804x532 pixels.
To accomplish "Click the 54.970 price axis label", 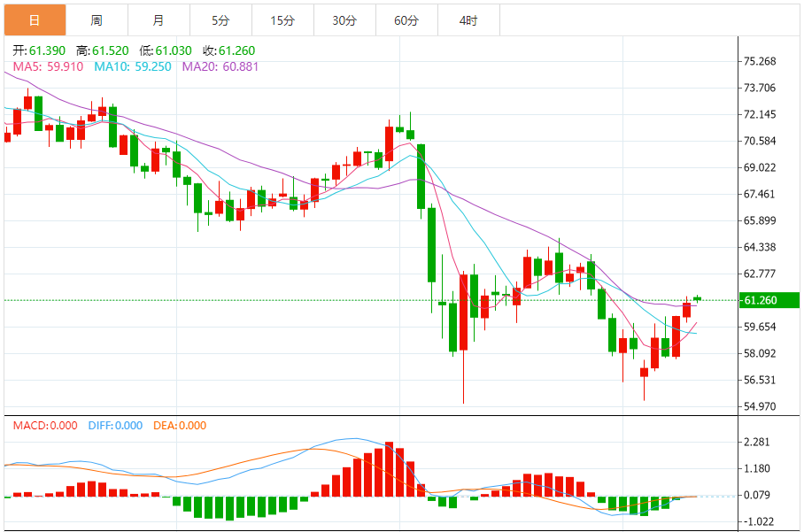I will [760, 406].
